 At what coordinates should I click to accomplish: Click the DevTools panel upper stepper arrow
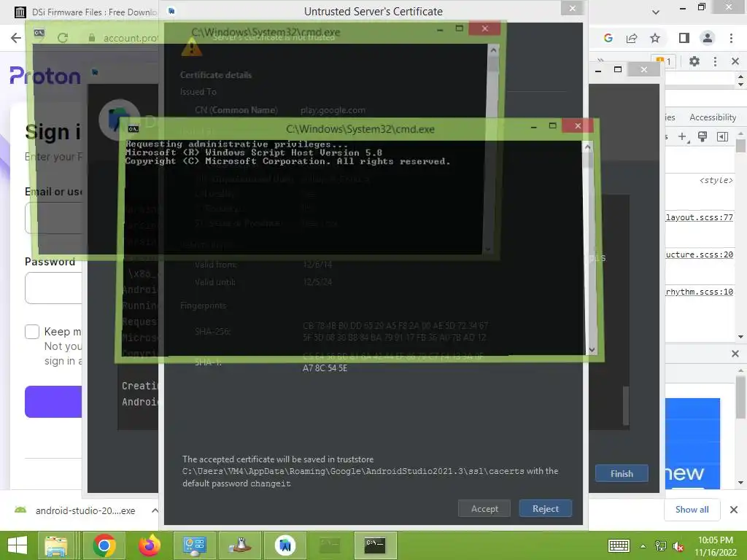(740, 76)
